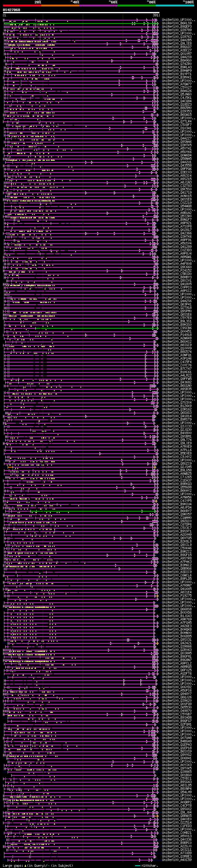Viewport: 197px width, 868px height.
Task: Select label UniRef100_B6KBY7
Action: (177, 511)
